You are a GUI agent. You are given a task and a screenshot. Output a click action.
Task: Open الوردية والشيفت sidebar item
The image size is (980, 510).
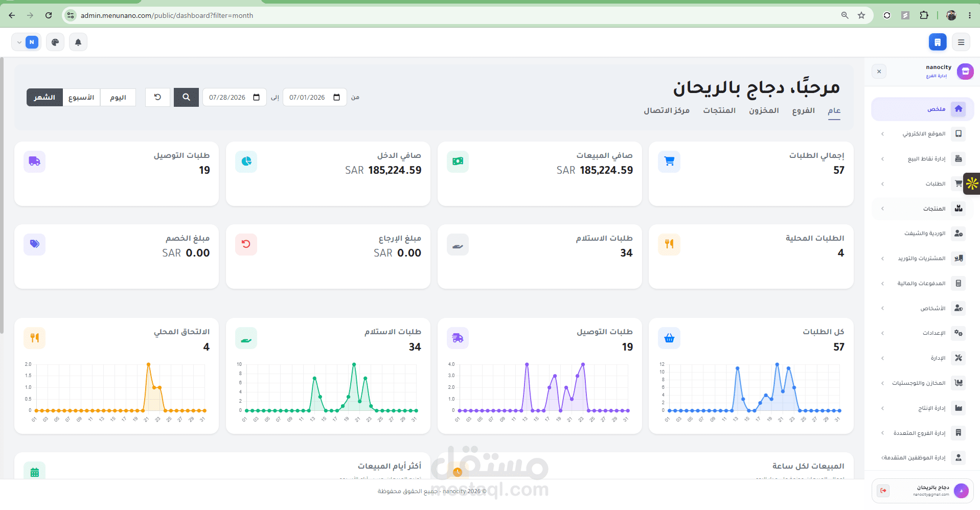pos(922,234)
